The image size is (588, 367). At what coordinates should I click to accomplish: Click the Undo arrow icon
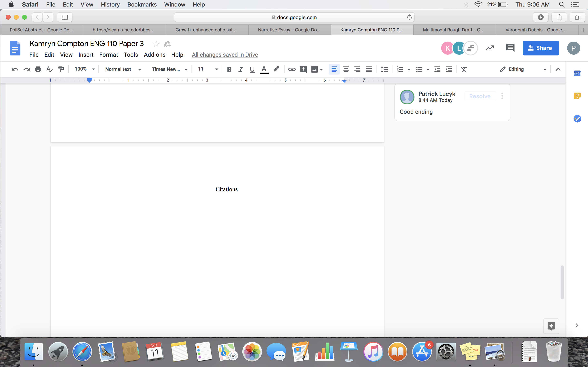15,69
